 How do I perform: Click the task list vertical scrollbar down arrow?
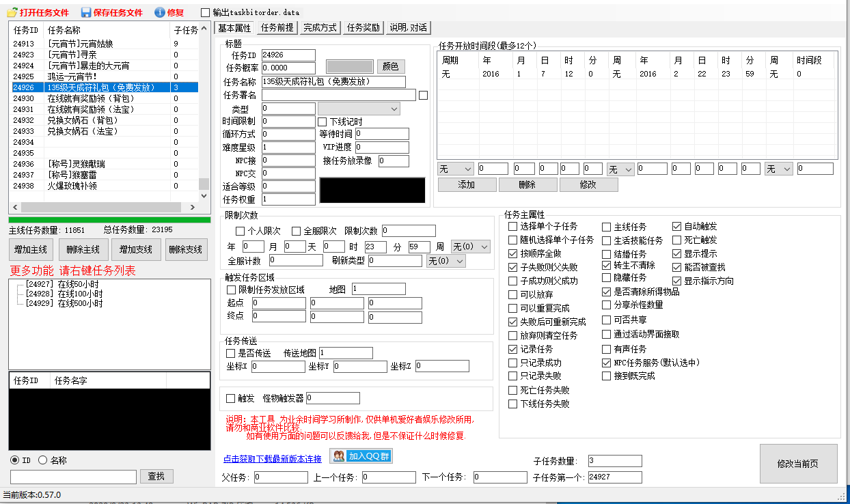pyautogui.click(x=204, y=196)
